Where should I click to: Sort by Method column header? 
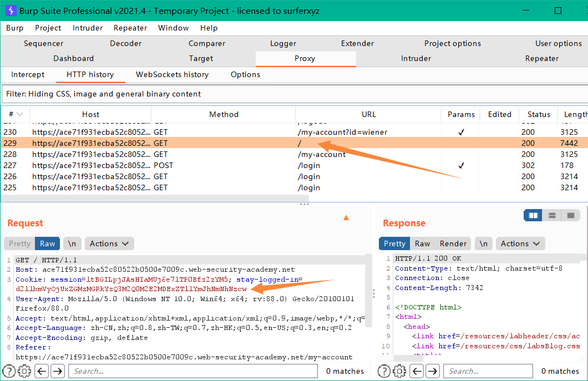point(224,114)
